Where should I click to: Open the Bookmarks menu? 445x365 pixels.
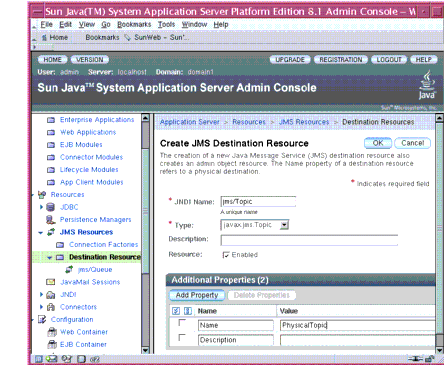click(x=134, y=24)
